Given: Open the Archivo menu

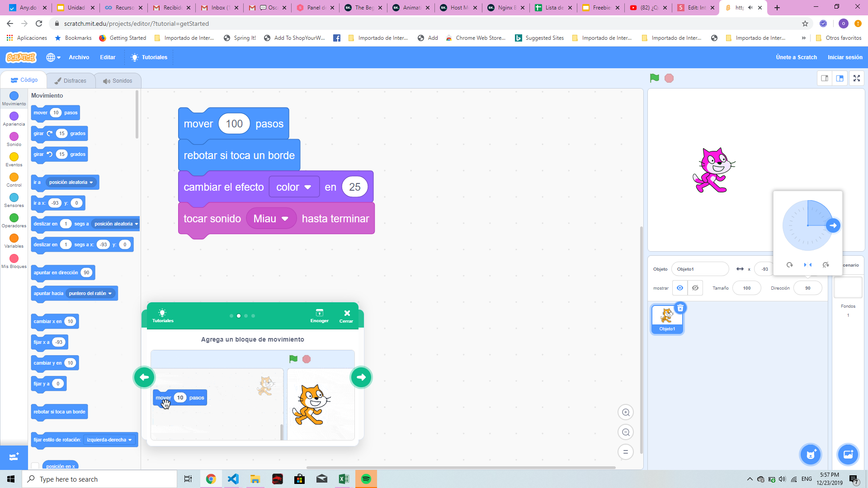Looking at the screenshot, I should 79,57.
